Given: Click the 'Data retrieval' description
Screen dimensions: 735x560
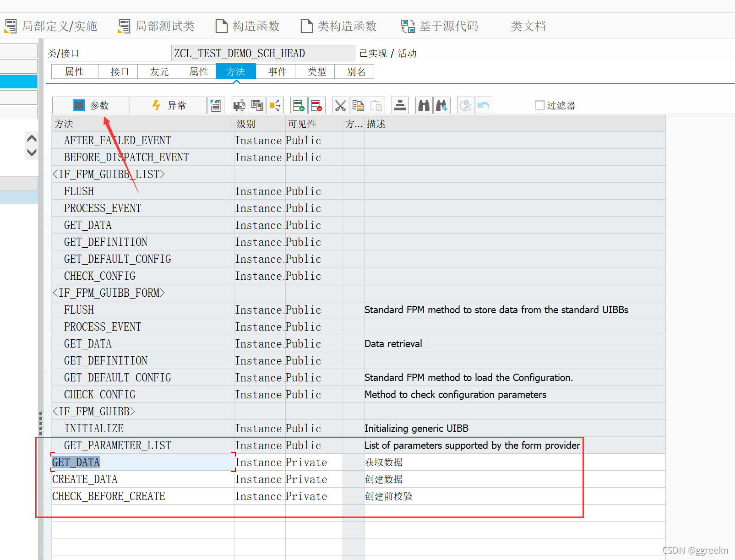Looking at the screenshot, I should (393, 343).
